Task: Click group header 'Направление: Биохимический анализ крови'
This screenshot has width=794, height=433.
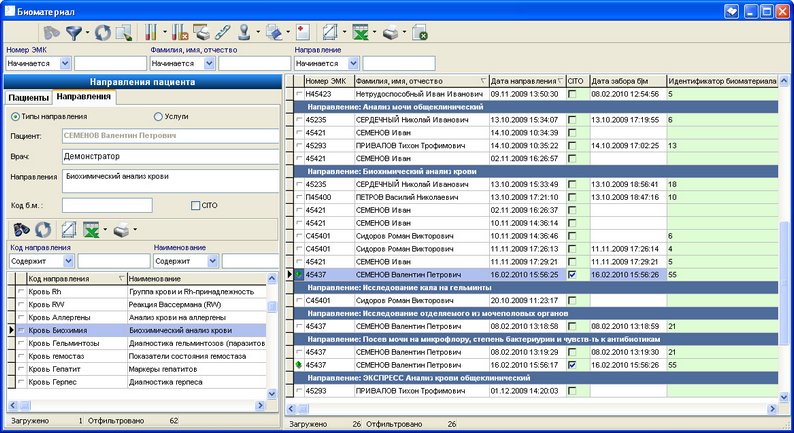Action: 536,172
